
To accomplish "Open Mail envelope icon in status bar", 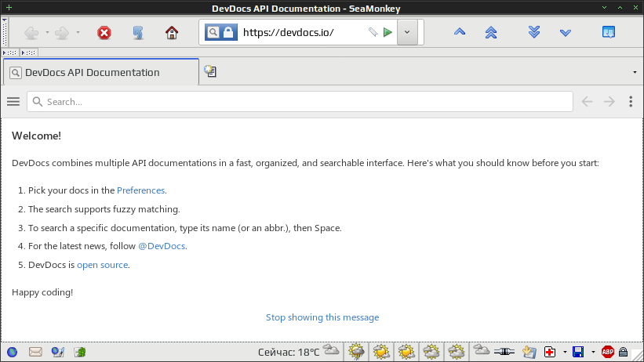I will coord(35,352).
